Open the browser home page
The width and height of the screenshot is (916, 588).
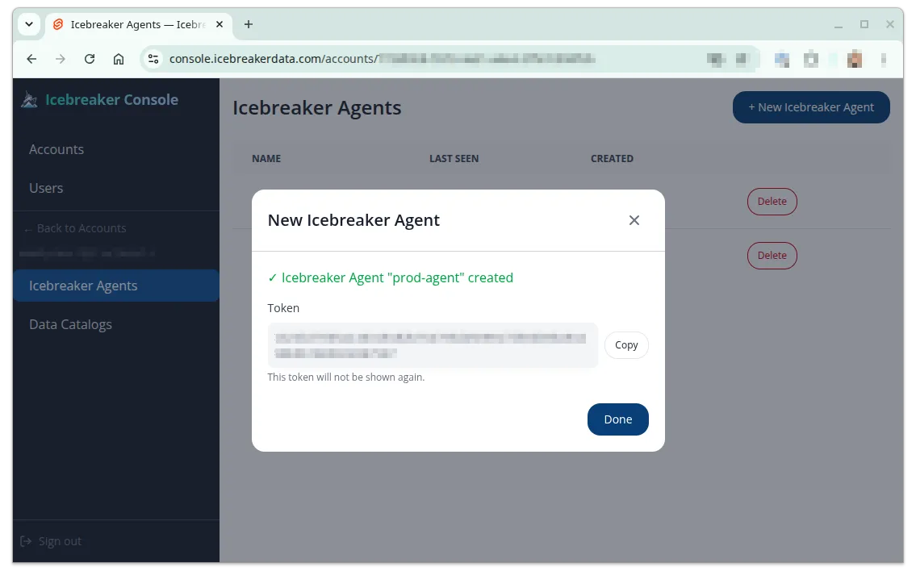click(x=119, y=59)
